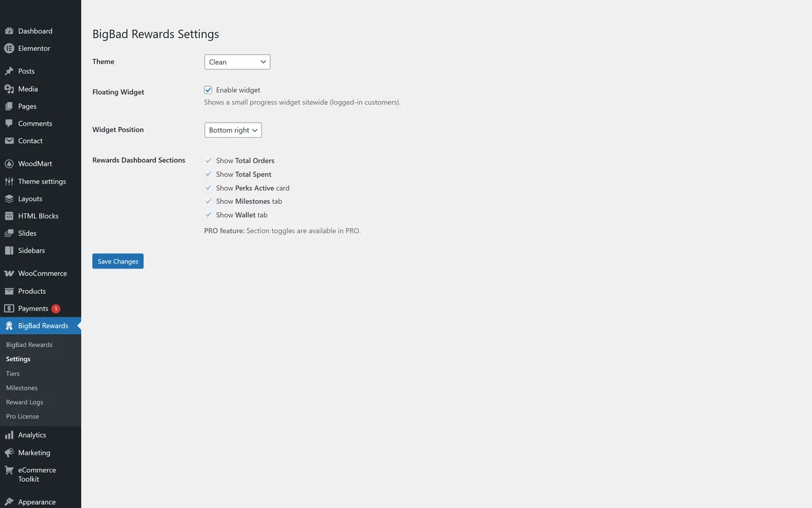This screenshot has height=508, width=812.
Task: Click the Enable widget label text
Action: pos(238,90)
